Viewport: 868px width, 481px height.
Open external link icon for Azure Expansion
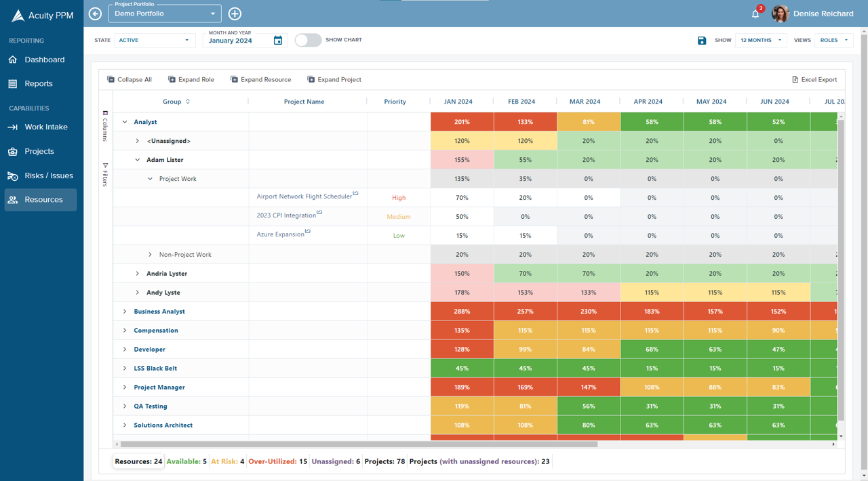pos(308,232)
